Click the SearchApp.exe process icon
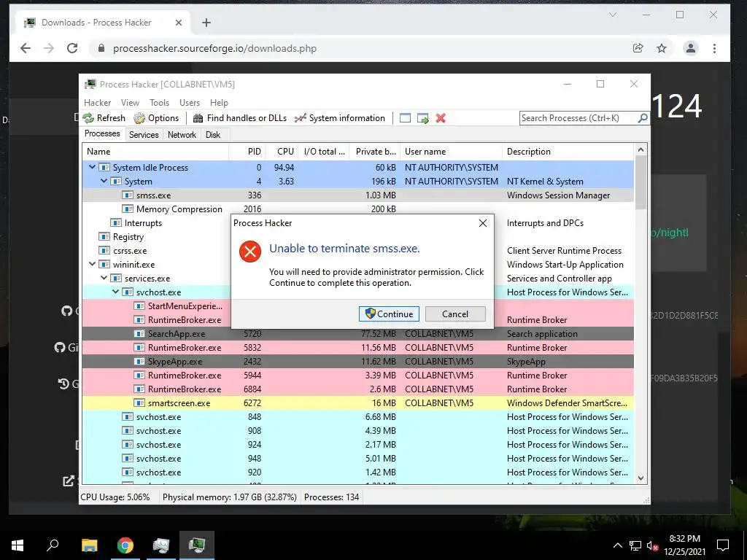This screenshot has height=560, width=747. [x=139, y=334]
